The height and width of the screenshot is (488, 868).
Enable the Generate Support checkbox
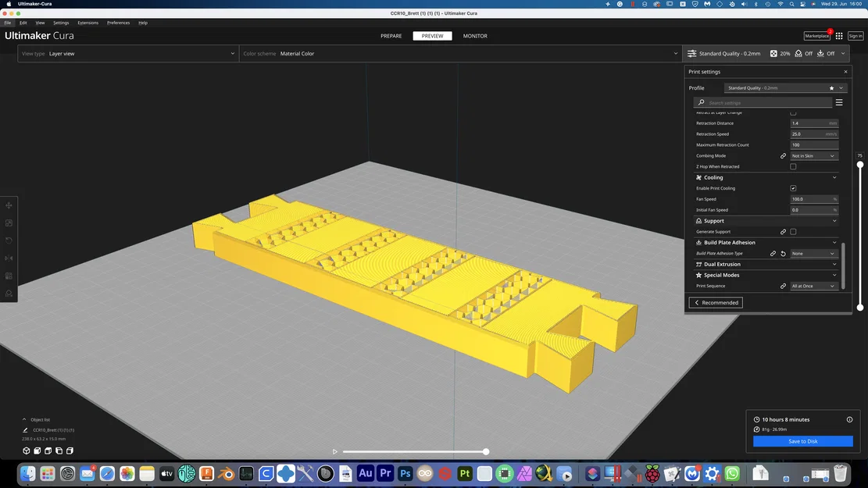[x=793, y=232]
